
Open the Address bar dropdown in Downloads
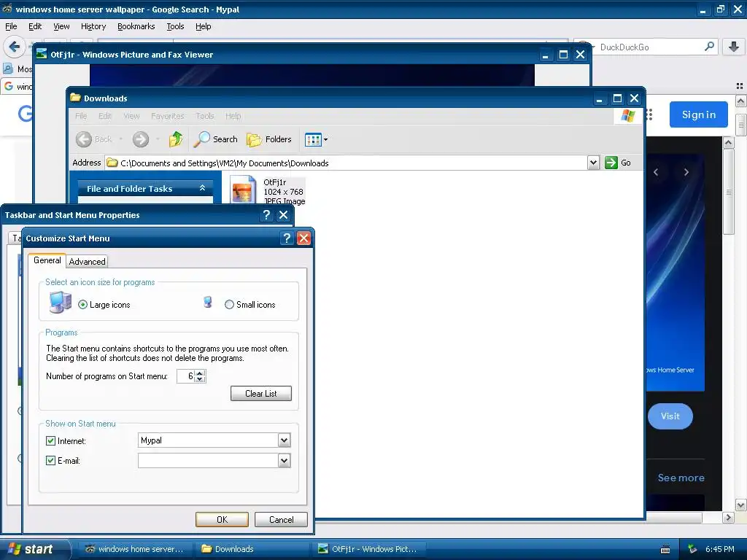(593, 163)
